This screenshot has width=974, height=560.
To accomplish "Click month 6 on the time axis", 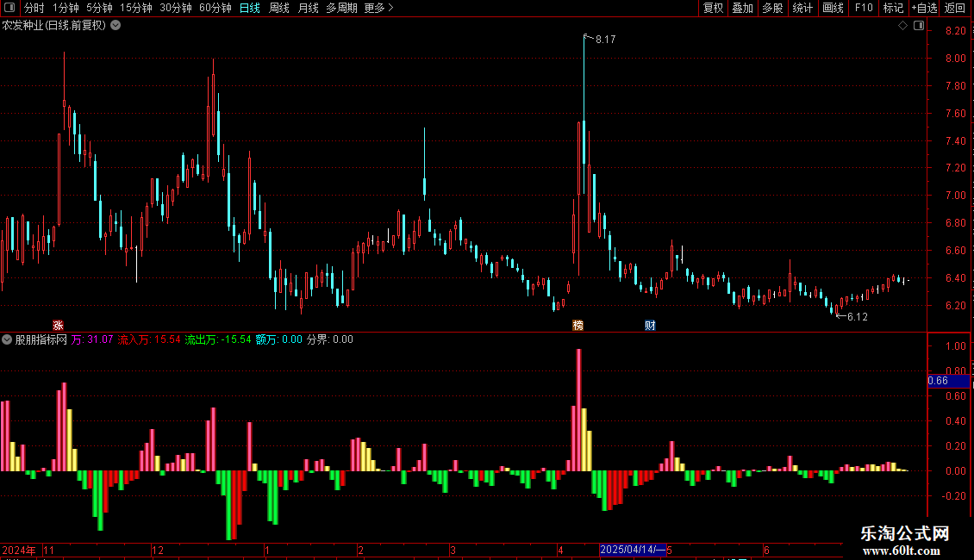I will pyautogui.click(x=766, y=550).
